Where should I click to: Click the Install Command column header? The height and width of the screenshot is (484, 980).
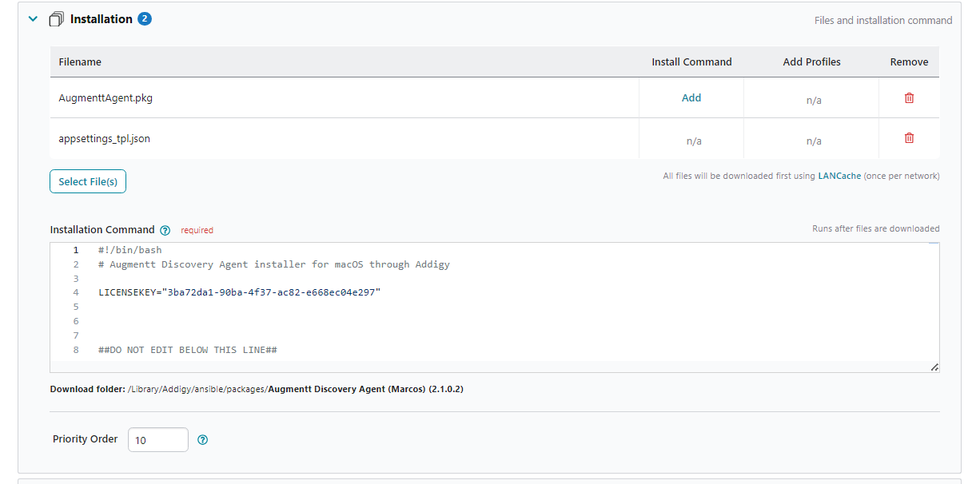coord(691,61)
